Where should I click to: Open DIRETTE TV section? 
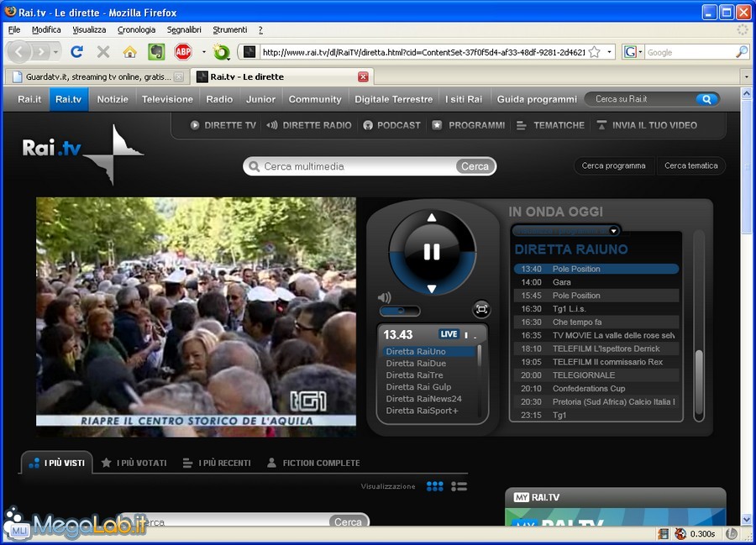pos(223,125)
